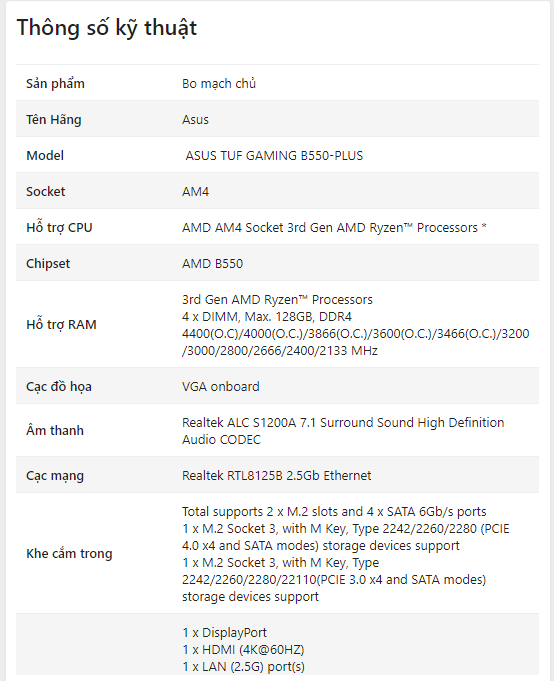Click the 'Chipset' row label
The height and width of the screenshot is (681, 554).
tap(48, 264)
